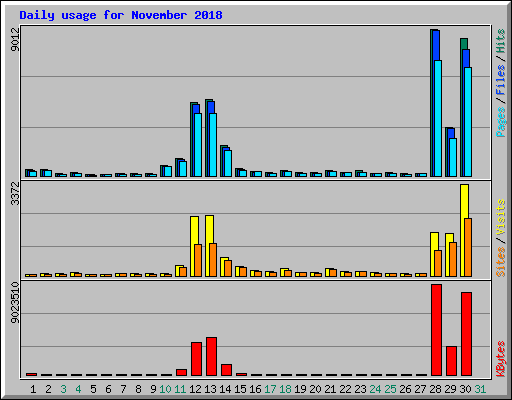Select green day label 17

pyautogui.click(x=270, y=389)
